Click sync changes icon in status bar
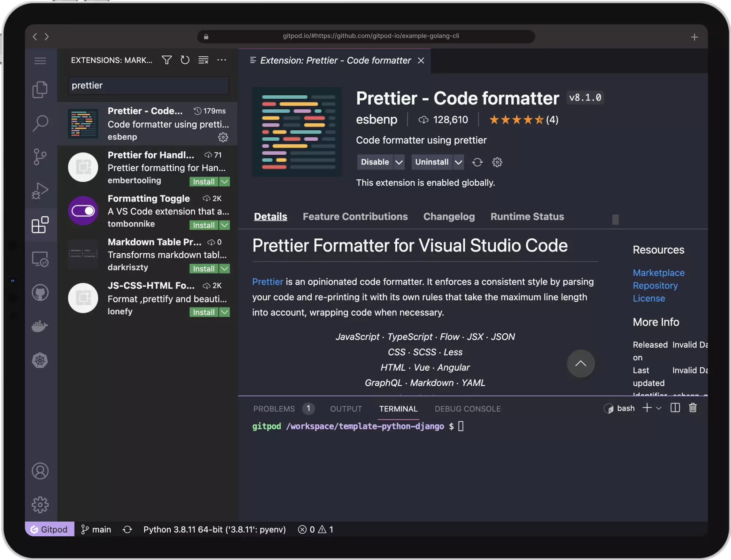This screenshot has height=560, width=731. coord(127,529)
